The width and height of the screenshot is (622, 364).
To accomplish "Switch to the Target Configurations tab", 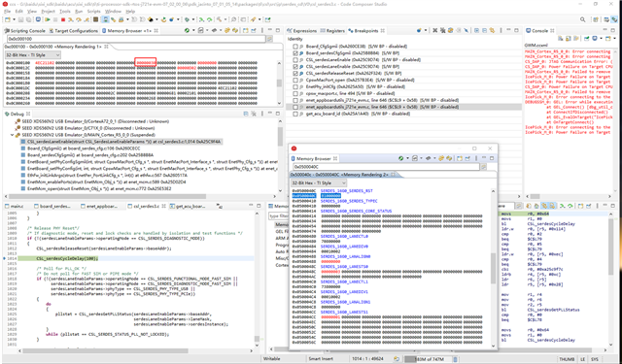I will [x=74, y=30].
